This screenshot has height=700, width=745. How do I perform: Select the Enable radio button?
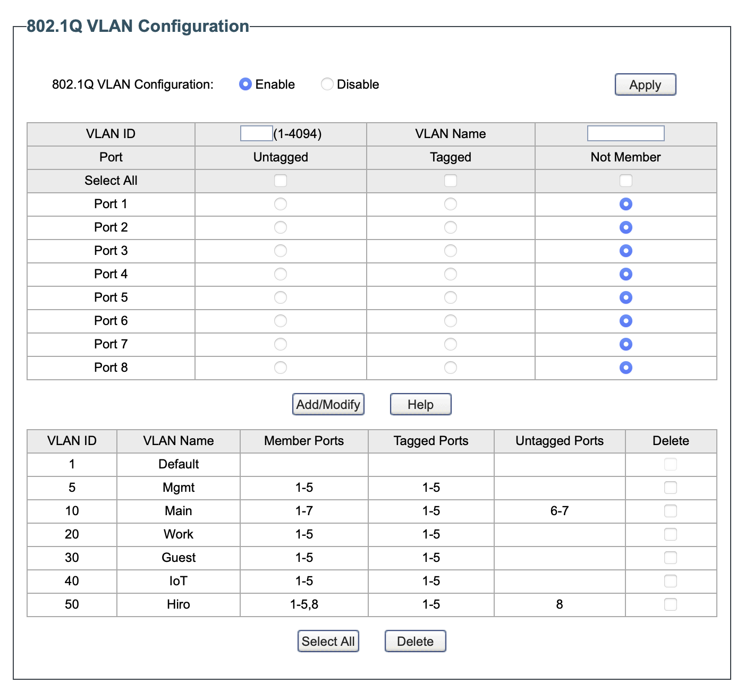click(245, 84)
